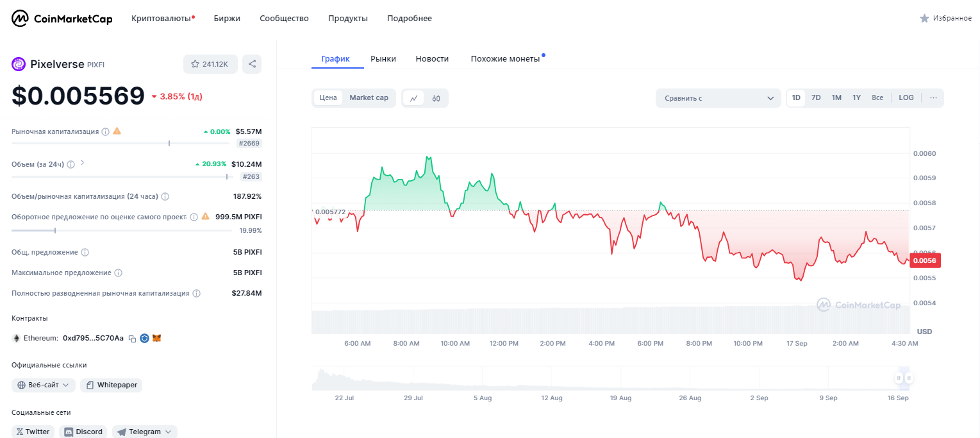Click the MetaMask fox icon
Screen dimensions: 980x438
point(156,338)
